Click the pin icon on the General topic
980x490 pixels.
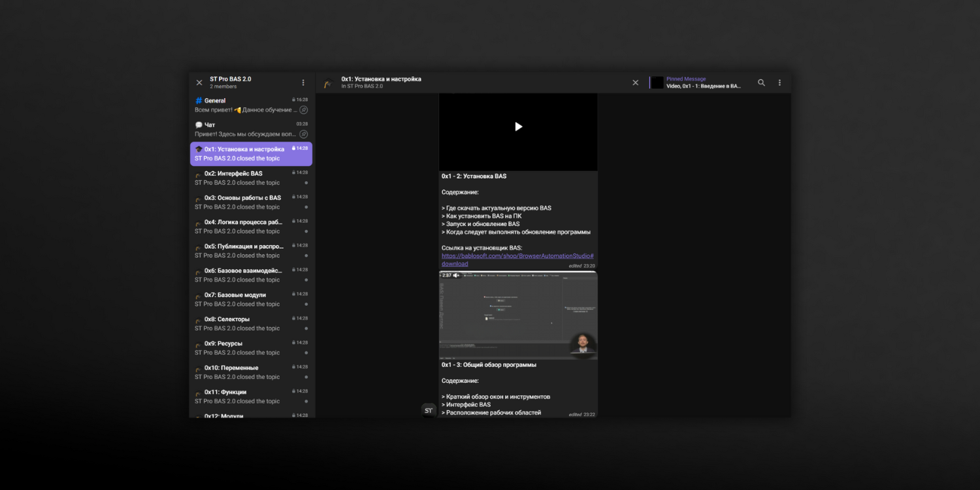(304, 110)
